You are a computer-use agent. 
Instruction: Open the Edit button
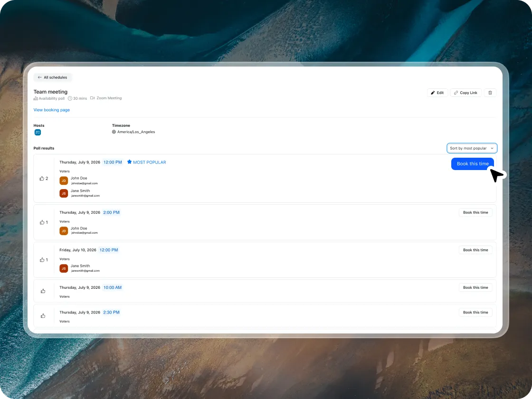coord(437,93)
